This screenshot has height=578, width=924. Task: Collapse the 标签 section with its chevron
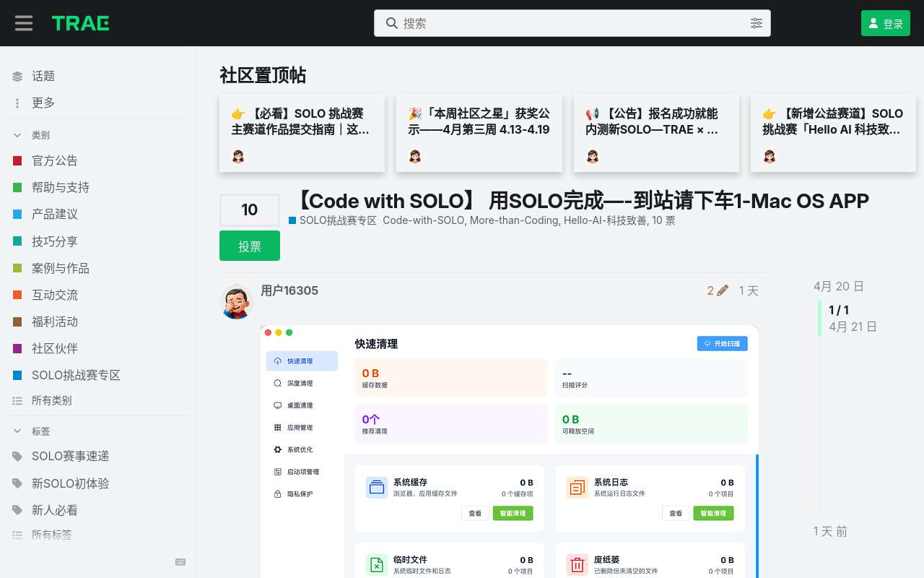click(17, 431)
